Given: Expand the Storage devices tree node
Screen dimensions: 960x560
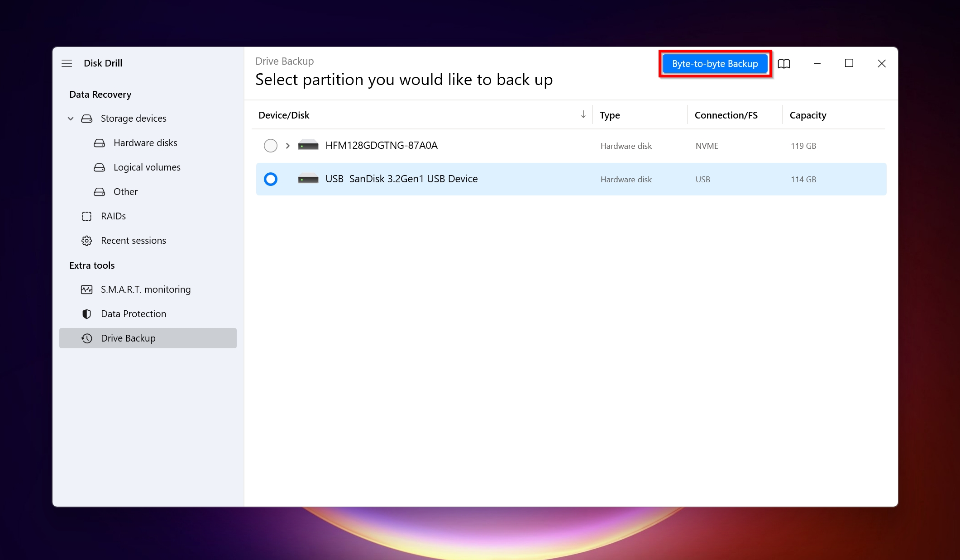Looking at the screenshot, I should tap(72, 118).
